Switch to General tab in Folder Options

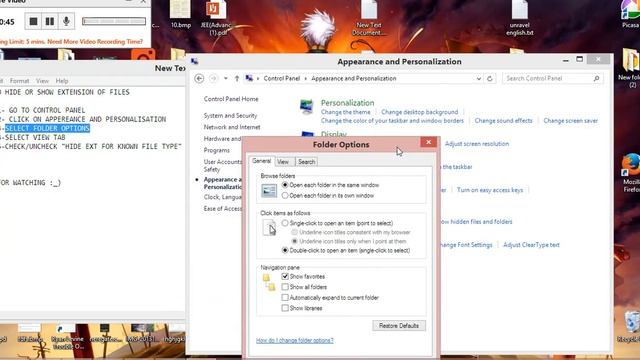point(262,161)
